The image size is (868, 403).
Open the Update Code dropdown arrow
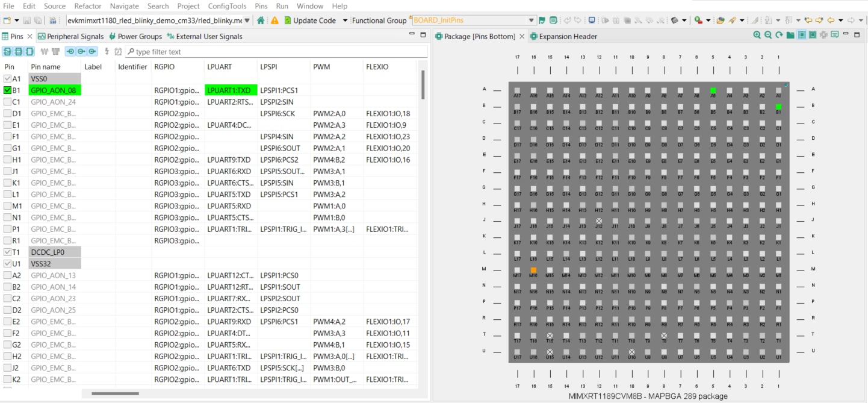coord(345,20)
